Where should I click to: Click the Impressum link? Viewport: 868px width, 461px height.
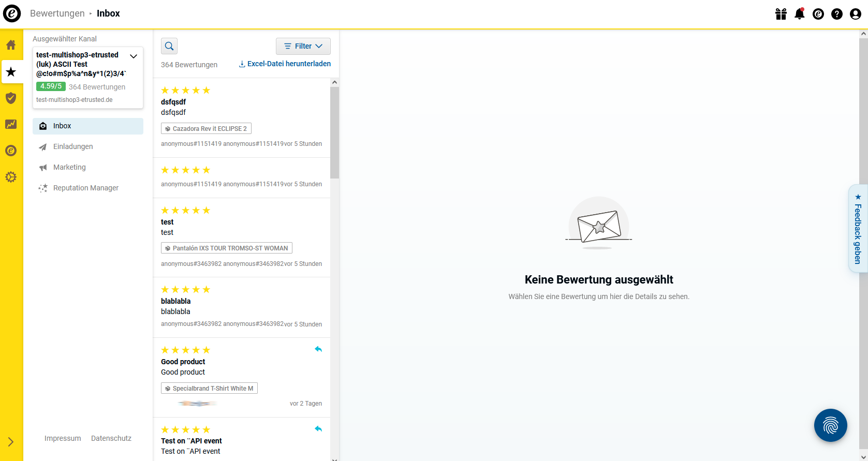(63, 438)
